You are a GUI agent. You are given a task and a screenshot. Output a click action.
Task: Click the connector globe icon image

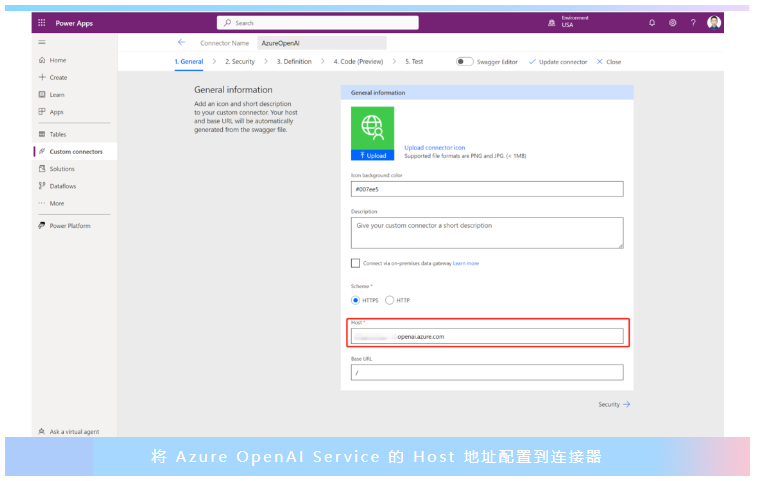372,128
